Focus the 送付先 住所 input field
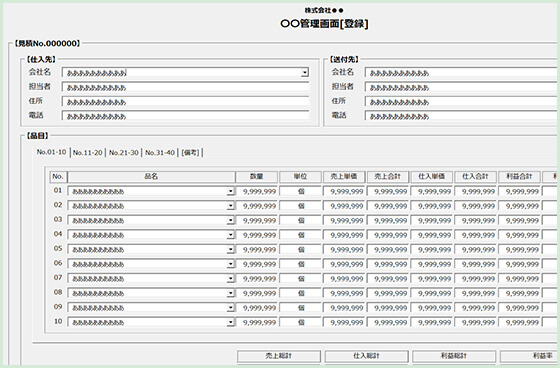 pos(462,102)
